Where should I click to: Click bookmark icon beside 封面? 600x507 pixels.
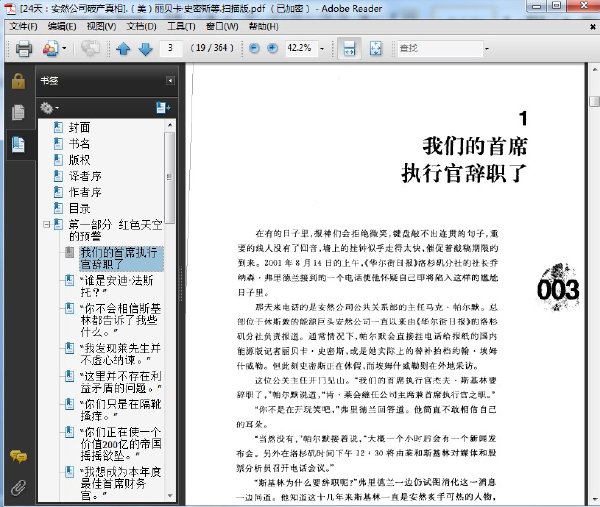pyautogui.click(x=58, y=127)
